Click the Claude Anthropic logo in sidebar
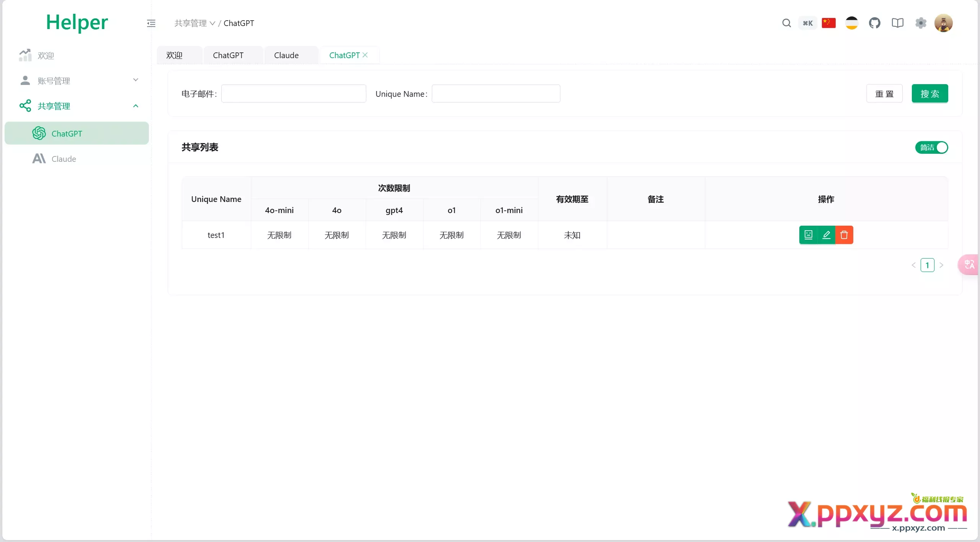 [39, 159]
